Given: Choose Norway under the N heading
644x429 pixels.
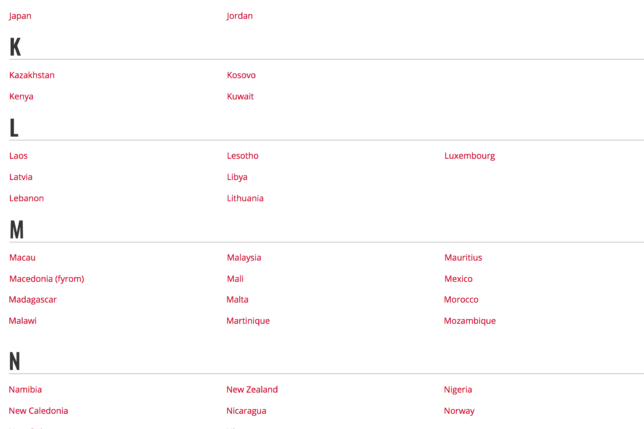Looking at the screenshot, I should [459, 411].
